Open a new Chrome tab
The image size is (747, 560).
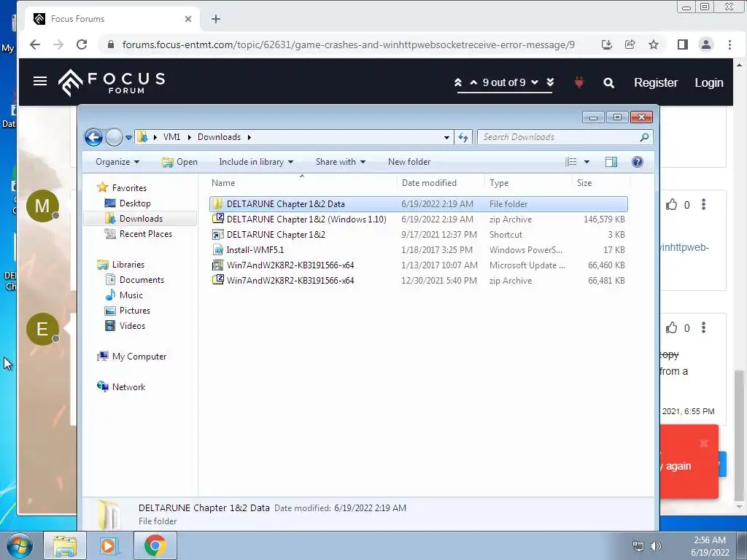pyautogui.click(x=216, y=19)
